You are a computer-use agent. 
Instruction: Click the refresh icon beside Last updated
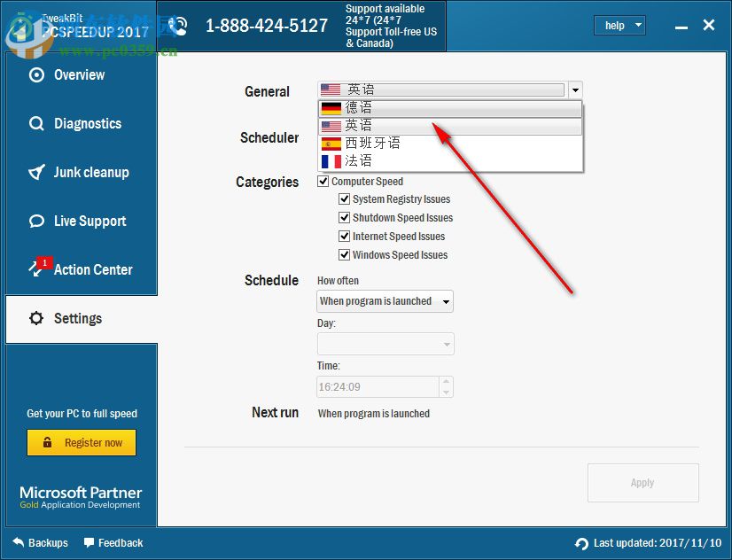click(581, 544)
